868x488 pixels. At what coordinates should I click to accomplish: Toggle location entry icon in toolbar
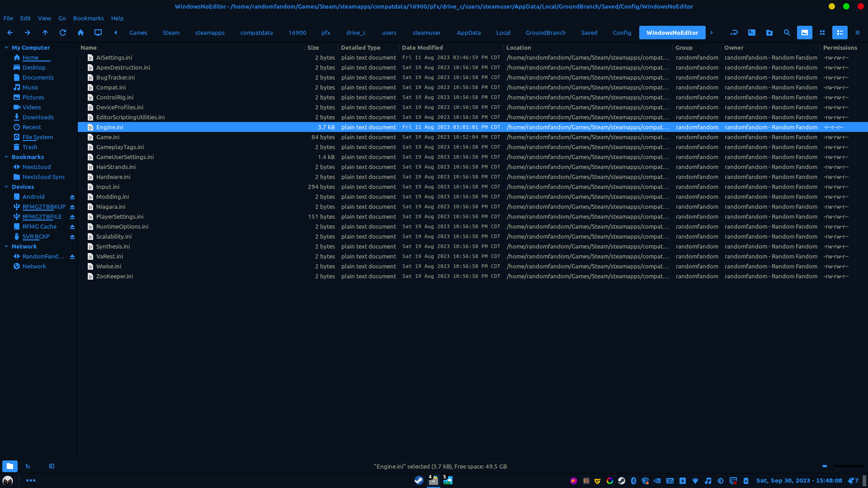[x=734, y=33]
